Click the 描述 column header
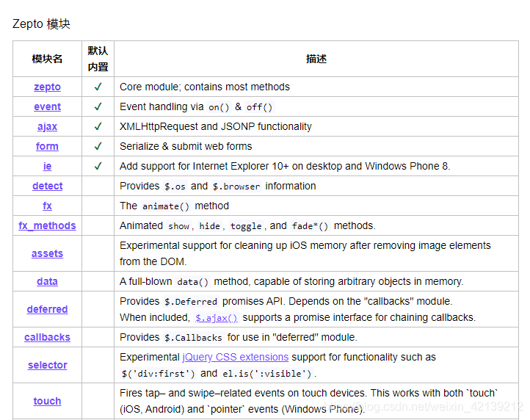The height and width of the screenshot is (420, 530). point(316,59)
